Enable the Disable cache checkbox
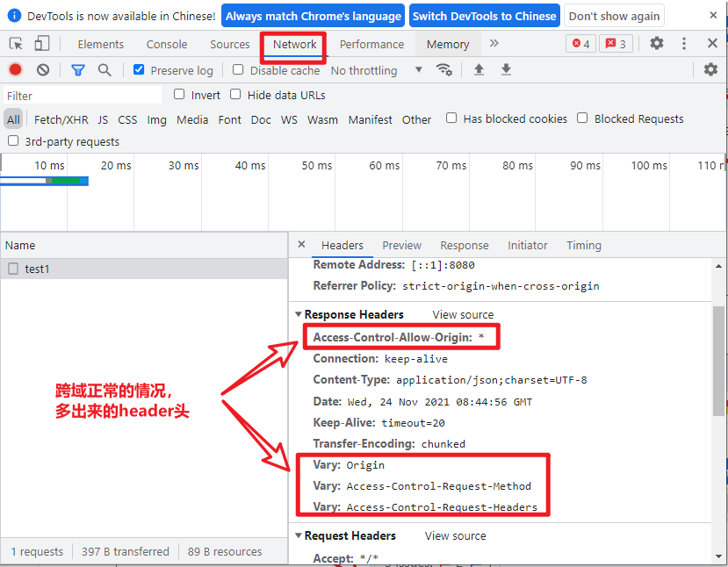This screenshot has width=728, height=567. (238, 70)
